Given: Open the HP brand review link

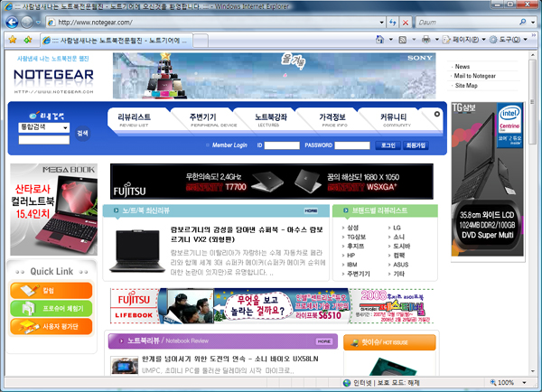Looking at the screenshot, I should pos(350,256).
